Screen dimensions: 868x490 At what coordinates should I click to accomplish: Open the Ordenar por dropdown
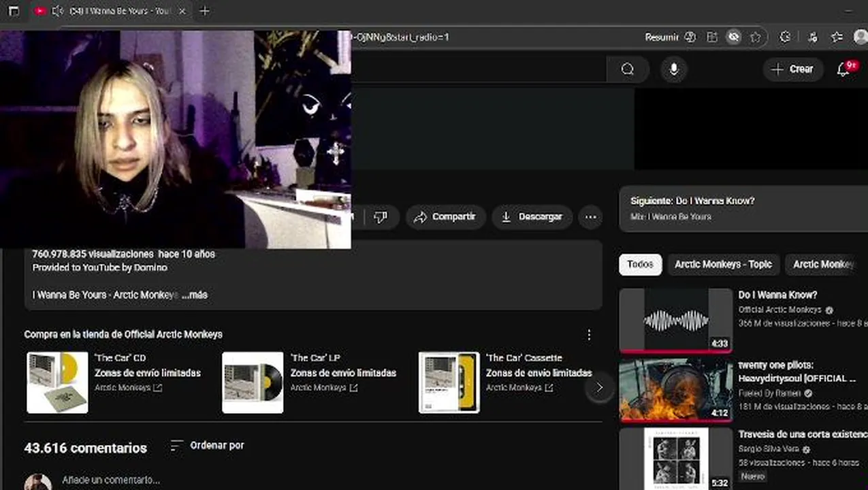tap(207, 446)
